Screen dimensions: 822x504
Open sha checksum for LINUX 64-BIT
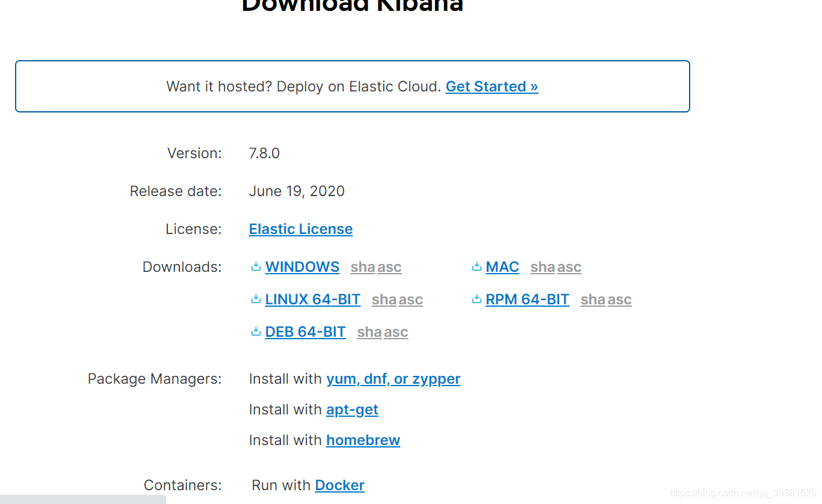[x=384, y=300]
